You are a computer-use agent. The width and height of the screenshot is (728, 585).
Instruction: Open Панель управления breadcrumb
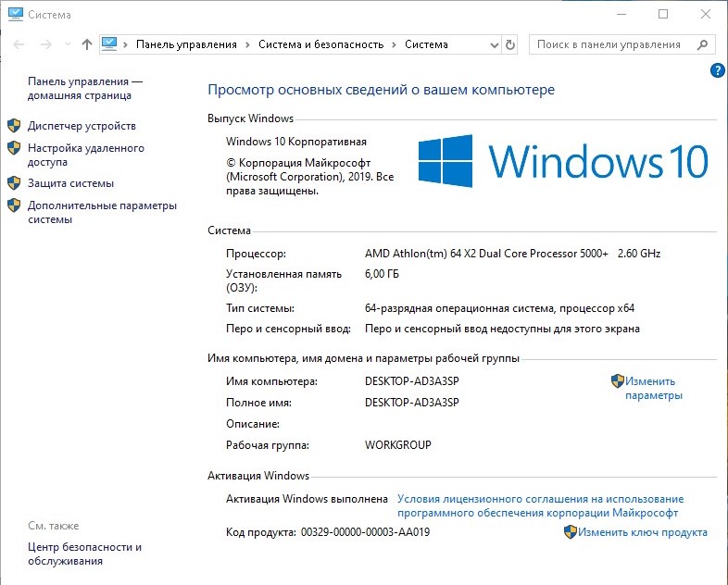(186, 44)
